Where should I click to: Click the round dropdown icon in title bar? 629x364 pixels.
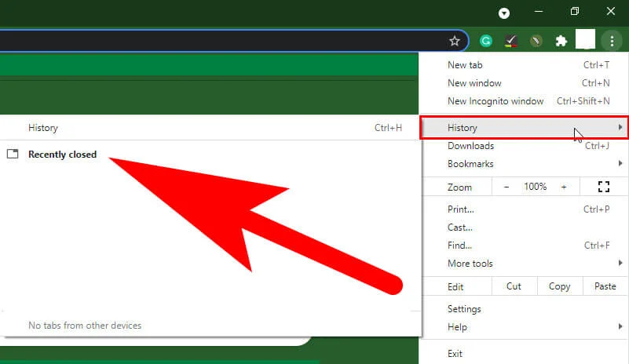click(x=504, y=13)
